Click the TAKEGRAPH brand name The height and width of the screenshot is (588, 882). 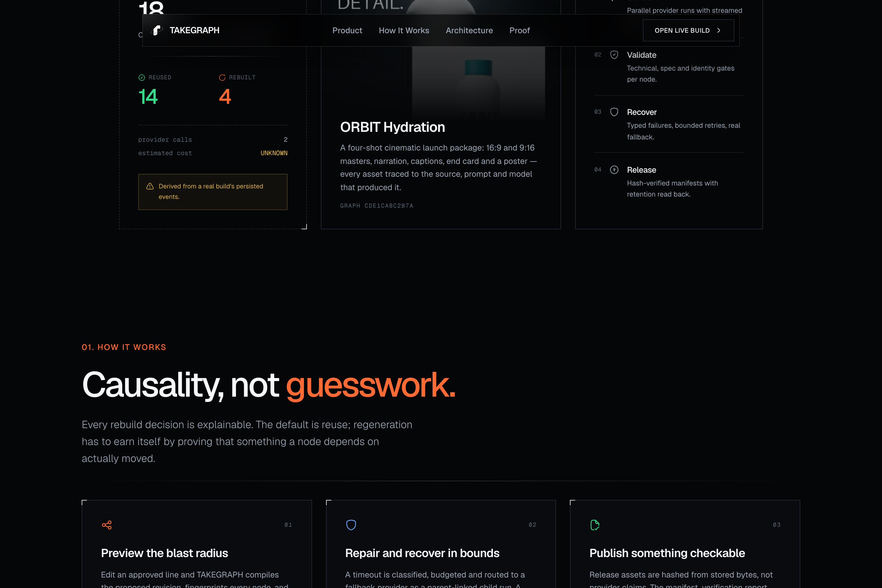(194, 30)
